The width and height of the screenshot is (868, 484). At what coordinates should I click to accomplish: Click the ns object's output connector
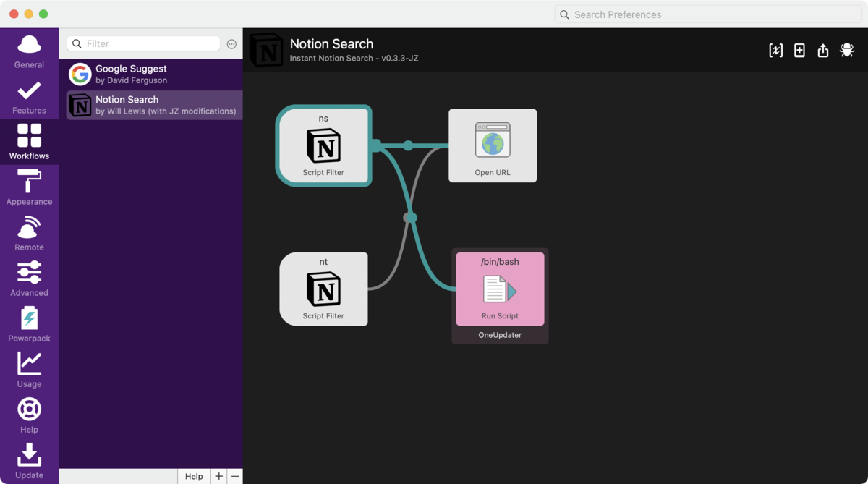375,145
